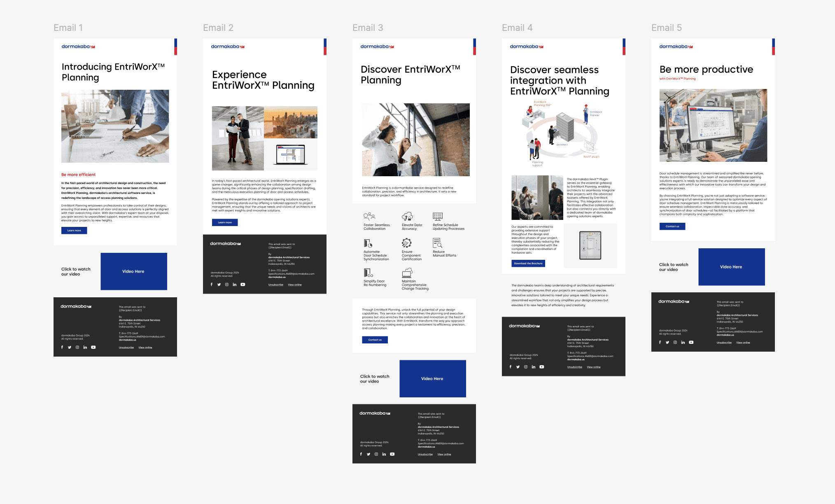Click Email 5 footer Twitter icon
Viewport: 835px width, 504px height.
[667, 342]
